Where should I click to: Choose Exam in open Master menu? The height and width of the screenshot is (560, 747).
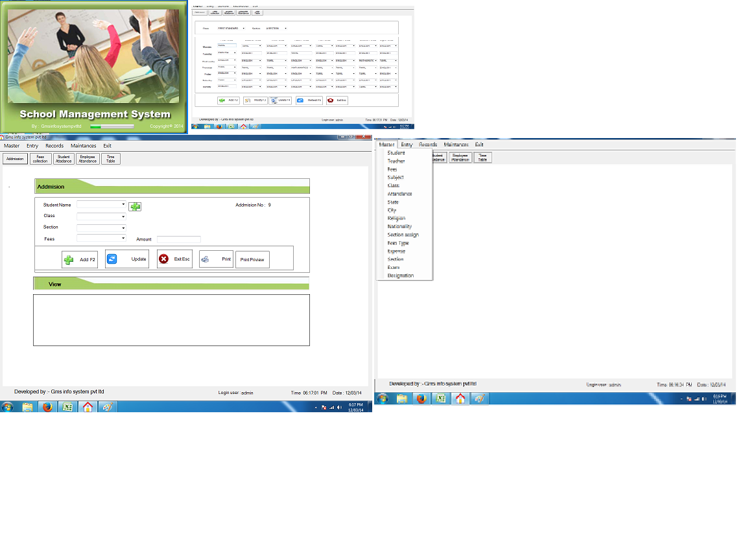(x=394, y=268)
